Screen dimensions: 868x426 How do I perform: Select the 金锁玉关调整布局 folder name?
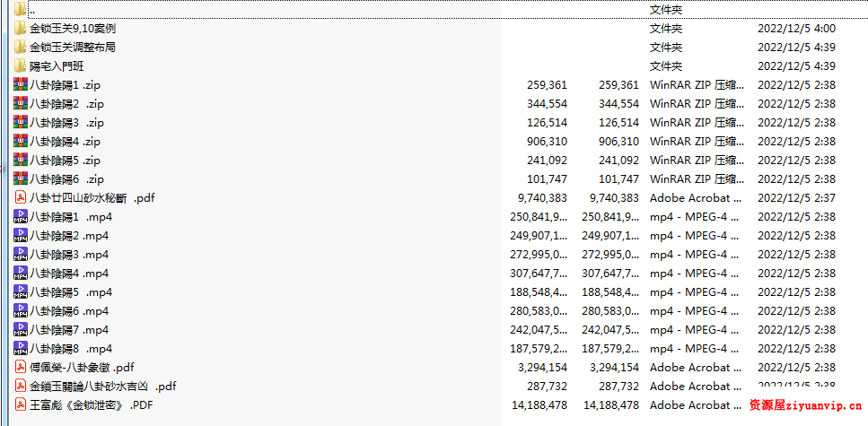(72, 48)
